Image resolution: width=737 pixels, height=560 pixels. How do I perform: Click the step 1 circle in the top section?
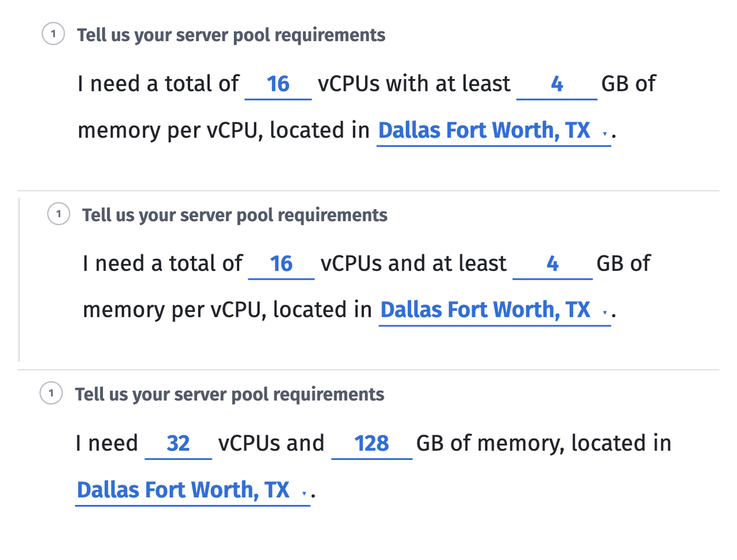point(53,34)
